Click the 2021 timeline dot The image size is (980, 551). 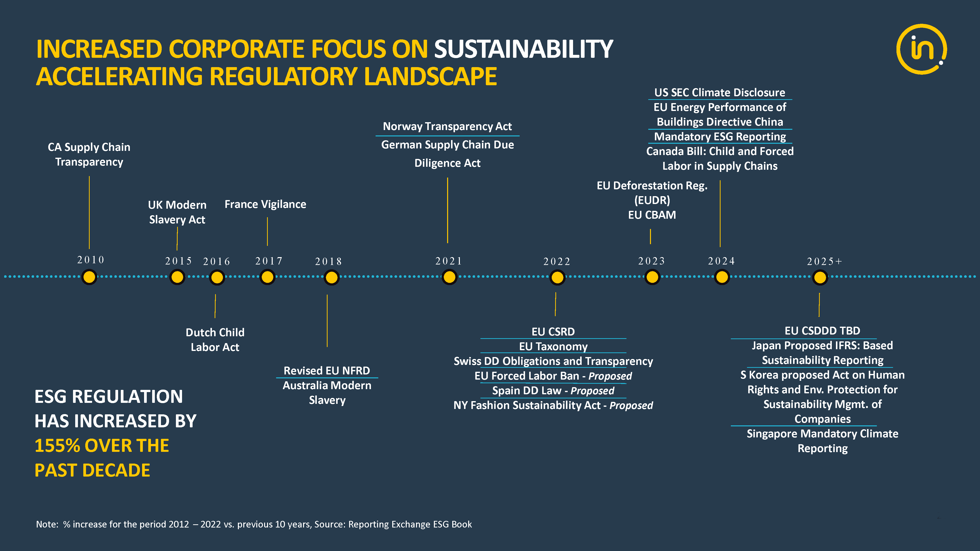coord(449,277)
